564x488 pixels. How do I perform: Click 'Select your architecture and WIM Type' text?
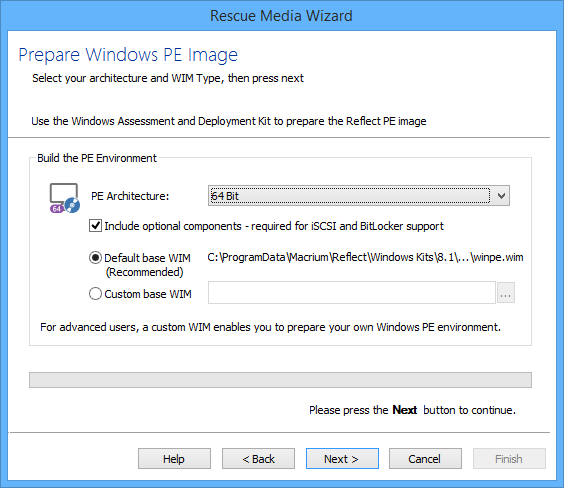pyautogui.click(x=168, y=78)
